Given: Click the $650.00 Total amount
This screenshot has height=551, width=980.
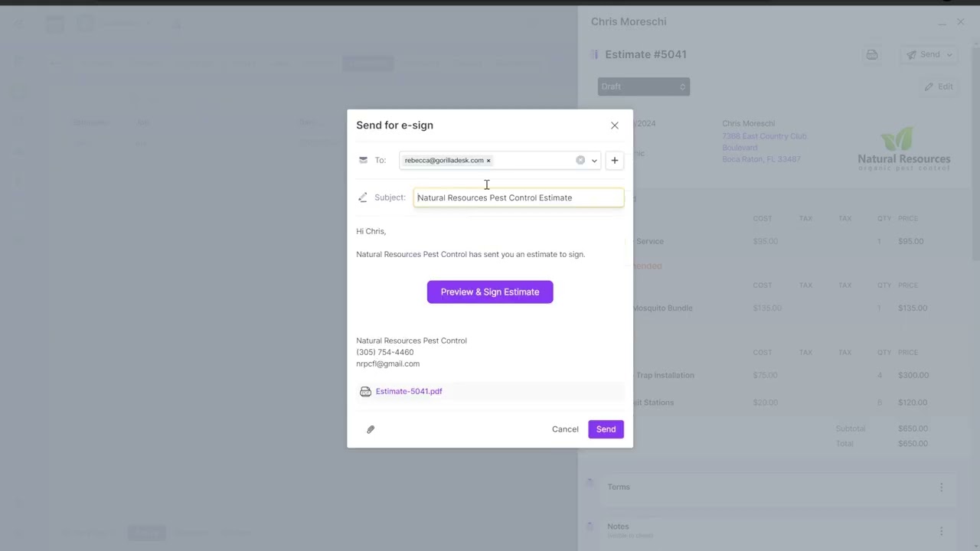Looking at the screenshot, I should 913,444.
